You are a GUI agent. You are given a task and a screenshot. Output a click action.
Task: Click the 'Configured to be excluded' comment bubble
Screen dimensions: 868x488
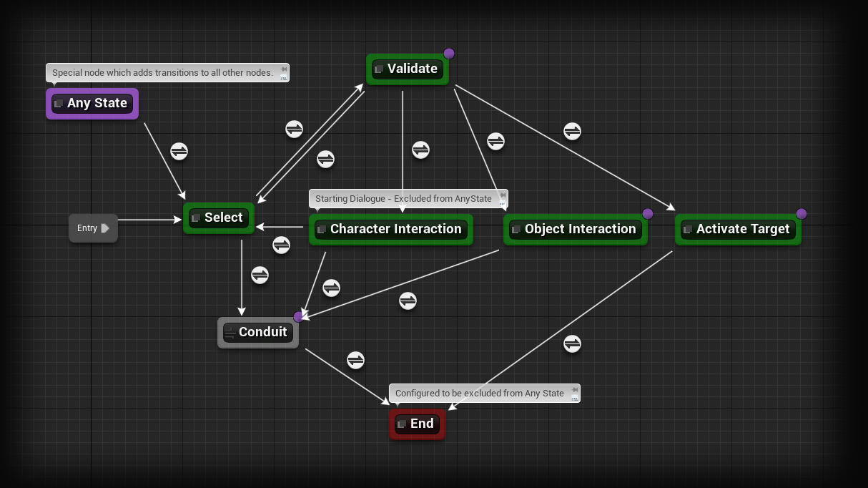click(x=480, y=393)
